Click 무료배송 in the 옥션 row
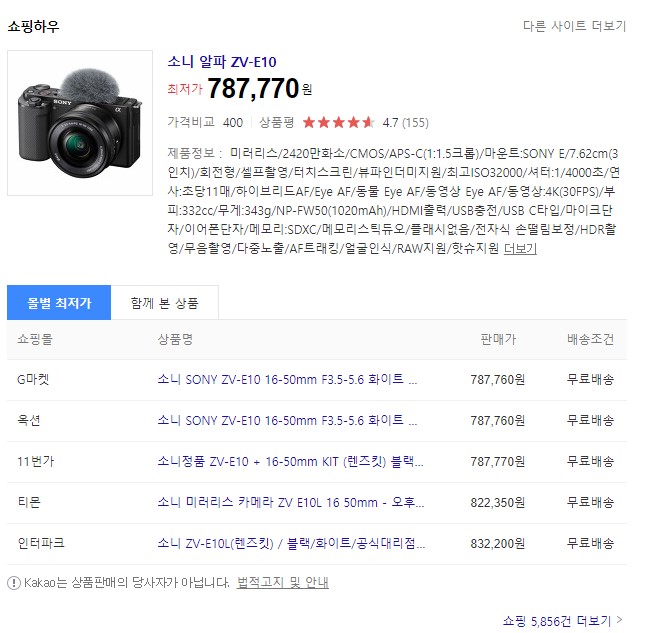This screenshot has width=653, height=633. click(x=590, y=420)
